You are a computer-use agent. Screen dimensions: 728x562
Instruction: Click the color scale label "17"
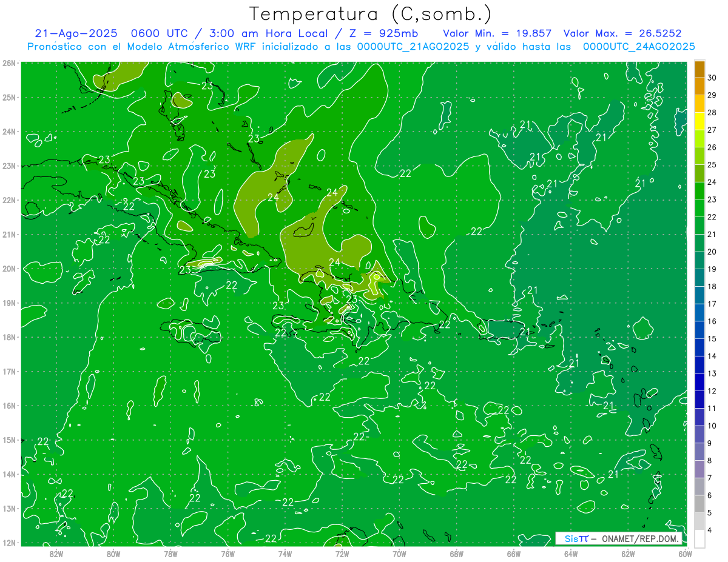pyautogui.click(x=712, y=303)
